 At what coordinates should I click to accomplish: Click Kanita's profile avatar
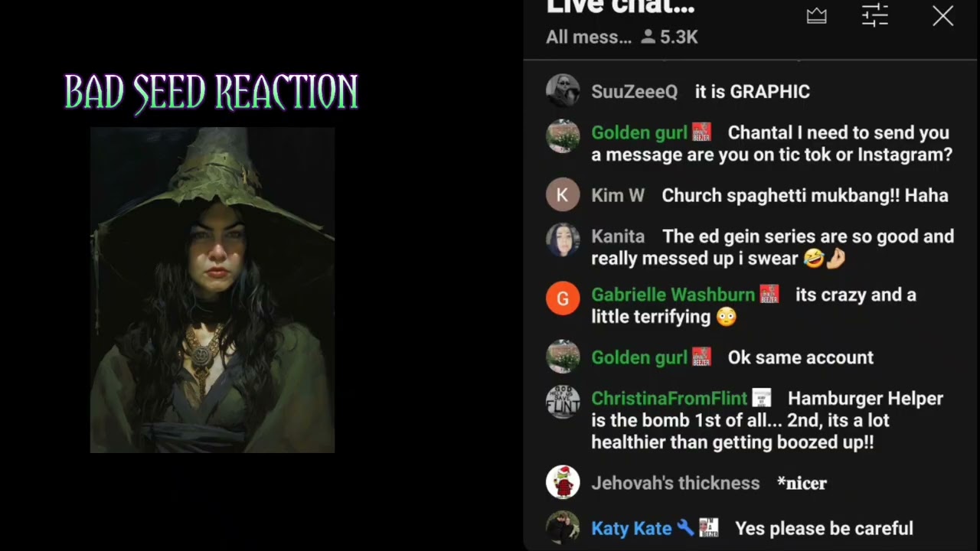pos(563,240)
